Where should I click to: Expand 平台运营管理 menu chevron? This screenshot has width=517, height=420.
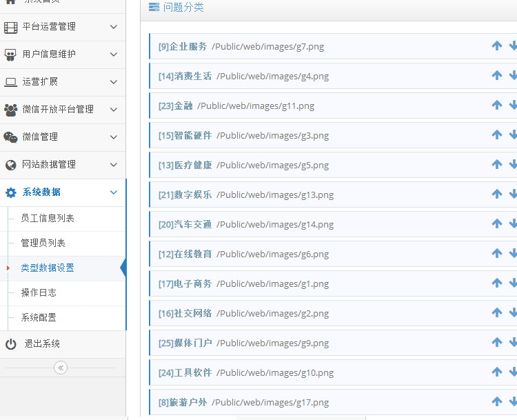[114, 27]
